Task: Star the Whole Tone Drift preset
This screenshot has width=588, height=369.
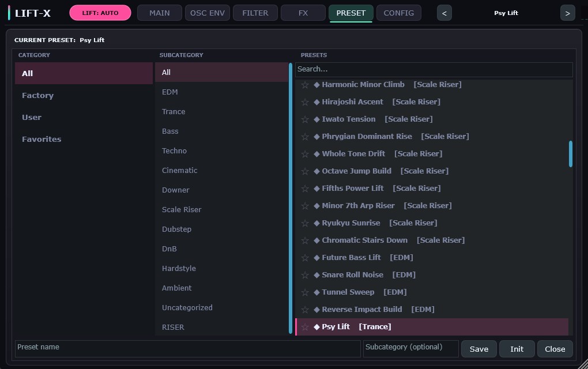Action: click(305, 154)
